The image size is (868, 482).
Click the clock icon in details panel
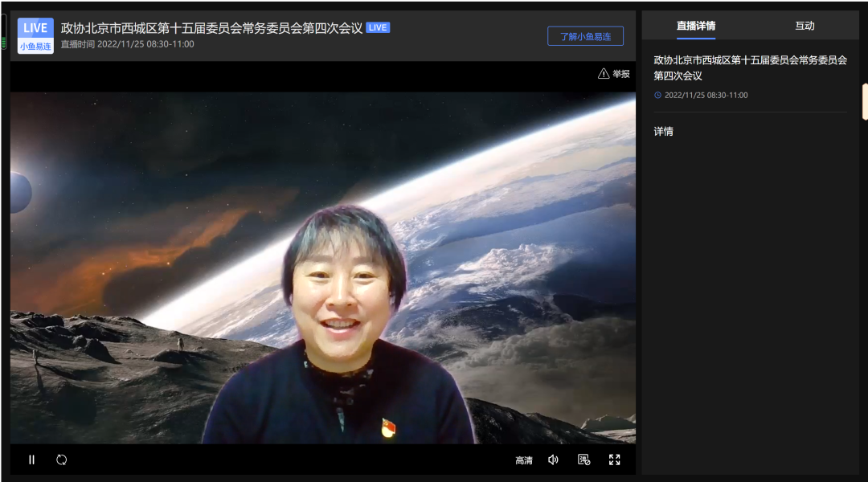click(x=657, y=95)
